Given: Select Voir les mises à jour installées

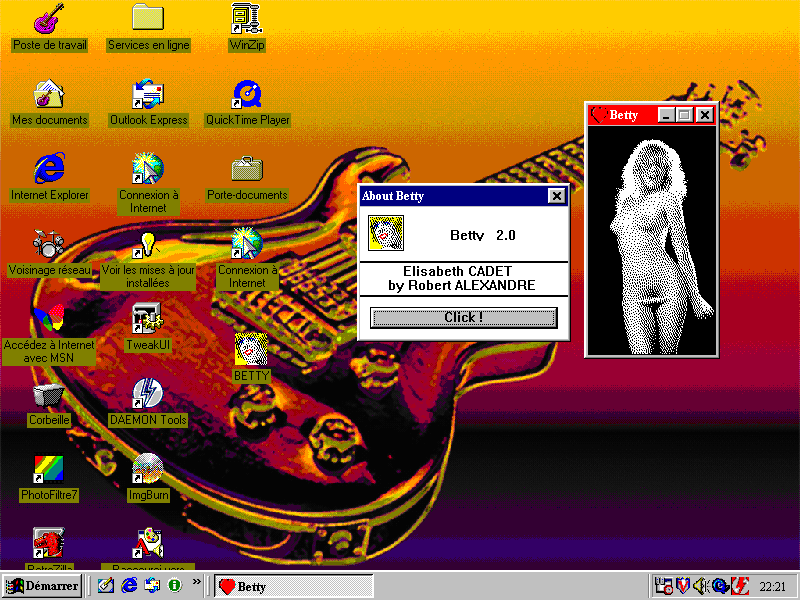Looking at the screenshot, I should click(x=148, y=276).
